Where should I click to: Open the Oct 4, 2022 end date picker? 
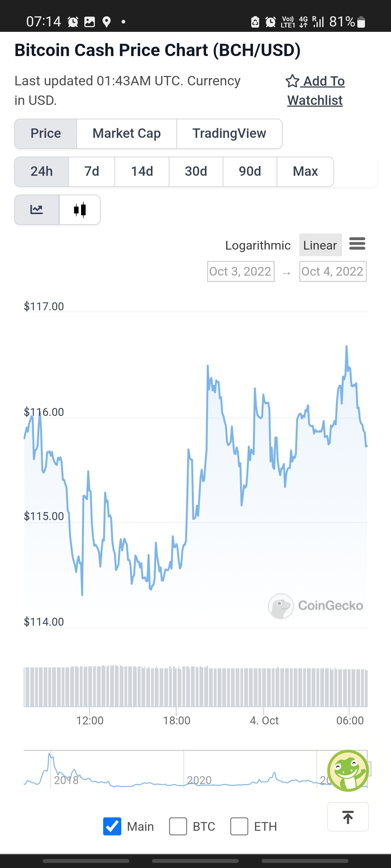click(x=333, y=271)
